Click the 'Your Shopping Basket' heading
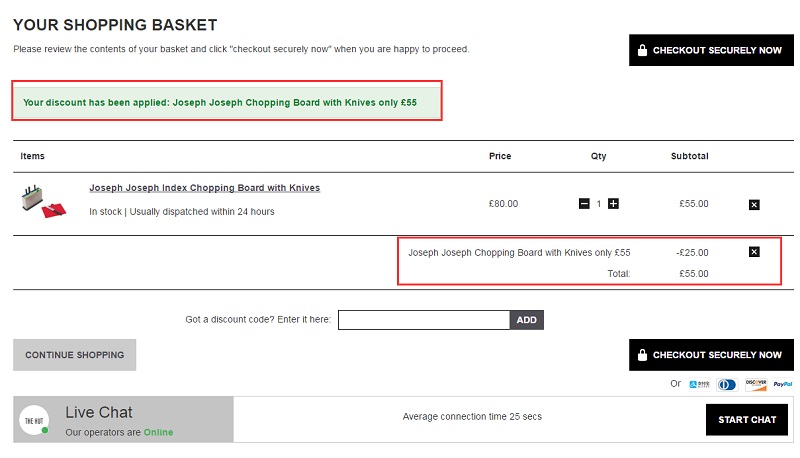The image size is (800, 458). click(x=115, y=25)
